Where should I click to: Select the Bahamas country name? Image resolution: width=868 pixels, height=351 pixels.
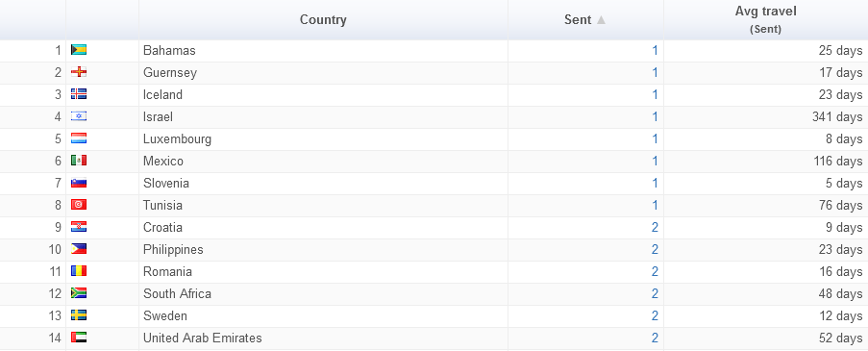(x=169, y=50)
